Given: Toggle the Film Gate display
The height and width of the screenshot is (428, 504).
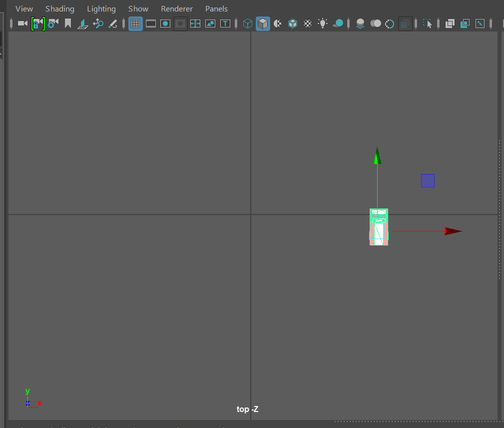Looking at the screenshot, I should coord(150,23).
